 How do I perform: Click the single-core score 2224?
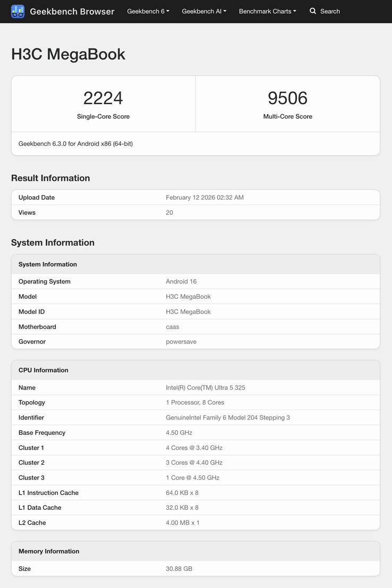[x=103, y=98]
